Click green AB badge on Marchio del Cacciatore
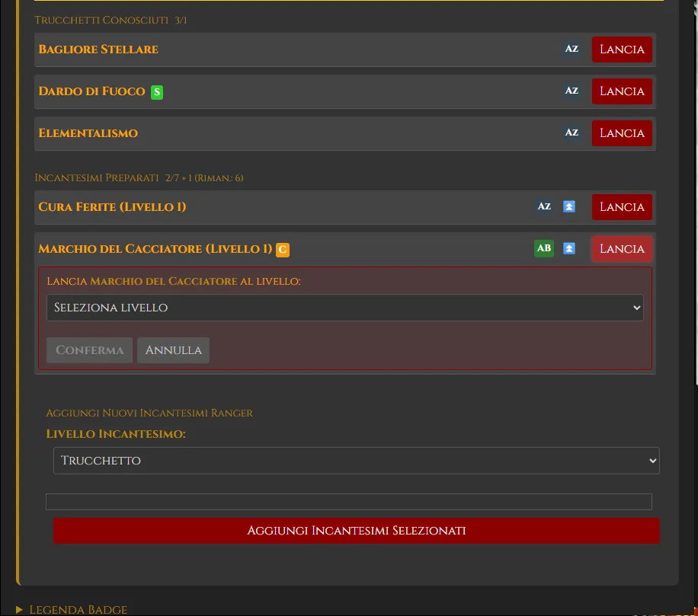This screenshot has height=616, width=698. tap(544, 248)
